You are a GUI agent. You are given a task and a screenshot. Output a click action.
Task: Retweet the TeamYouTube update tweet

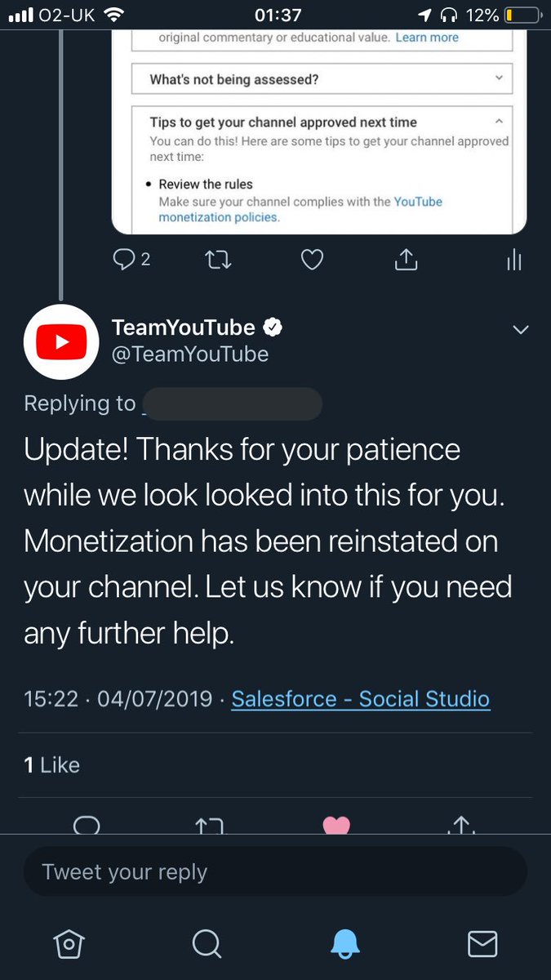(210, 825)
